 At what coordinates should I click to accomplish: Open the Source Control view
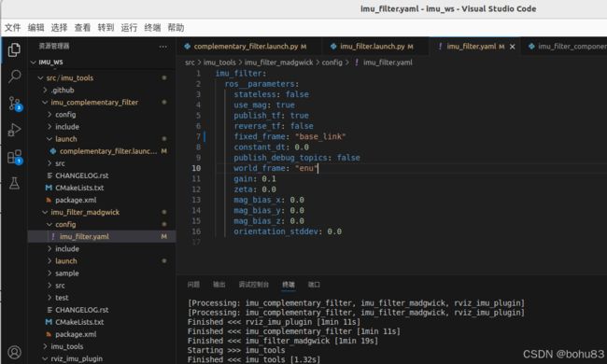point(15,104)
